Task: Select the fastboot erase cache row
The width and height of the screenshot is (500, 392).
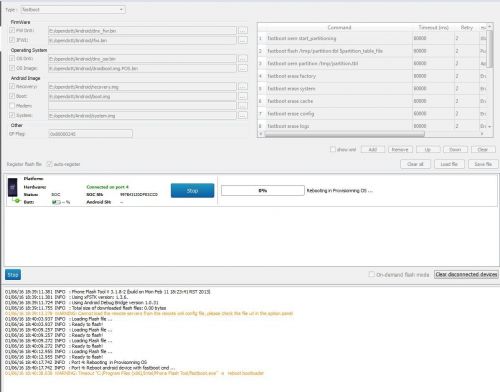Action: [x=373, y=101]
